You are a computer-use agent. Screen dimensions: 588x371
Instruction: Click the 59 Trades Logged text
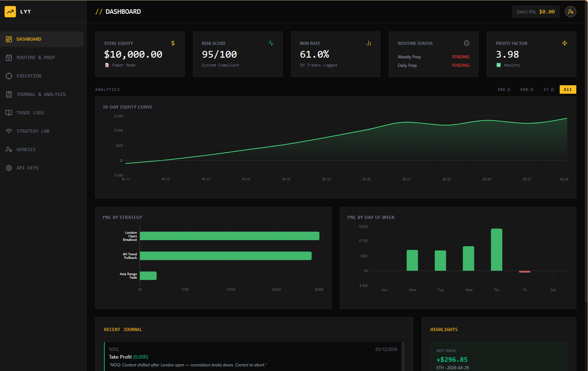tap(318, 65)
